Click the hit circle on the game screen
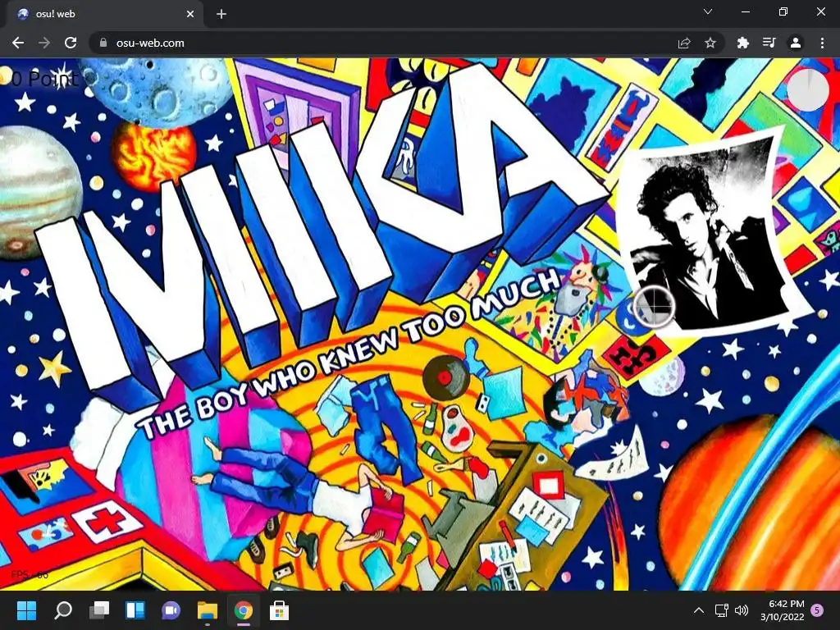 (x=654, y=307)
